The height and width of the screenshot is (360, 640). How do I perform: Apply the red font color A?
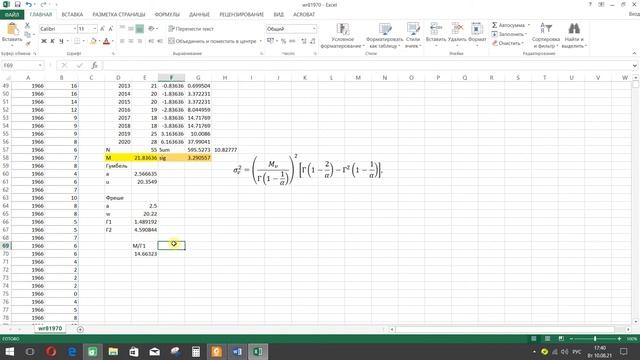[106, 41]
